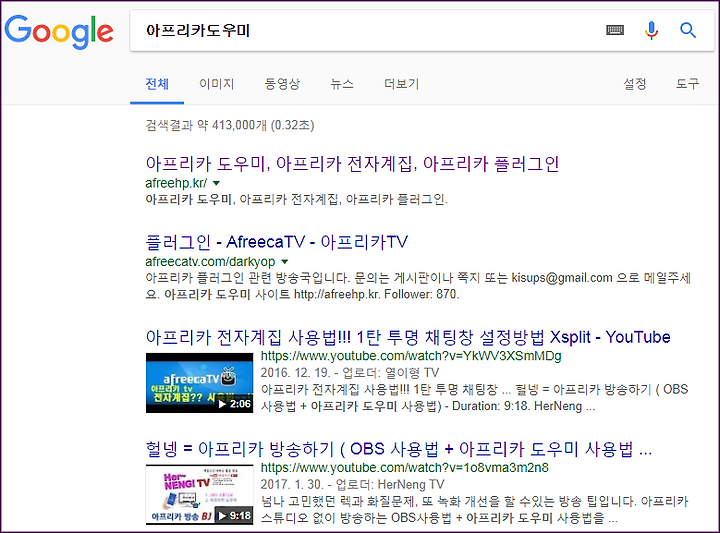Open the 도구 options
Screen dimensions: 720x533
point(687,84)
